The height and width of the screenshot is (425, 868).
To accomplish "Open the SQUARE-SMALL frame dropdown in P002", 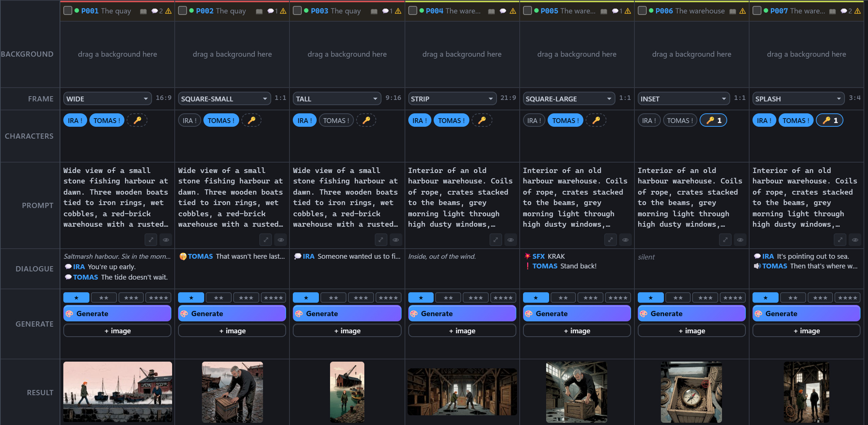I will 224,99.
